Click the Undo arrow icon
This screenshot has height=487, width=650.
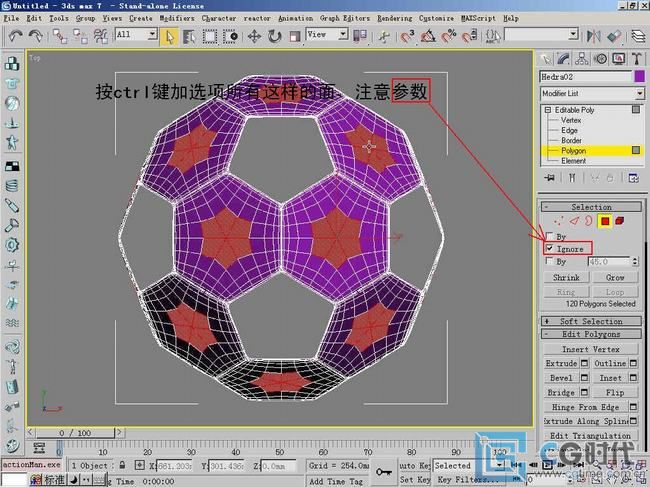tap(16, 36)
